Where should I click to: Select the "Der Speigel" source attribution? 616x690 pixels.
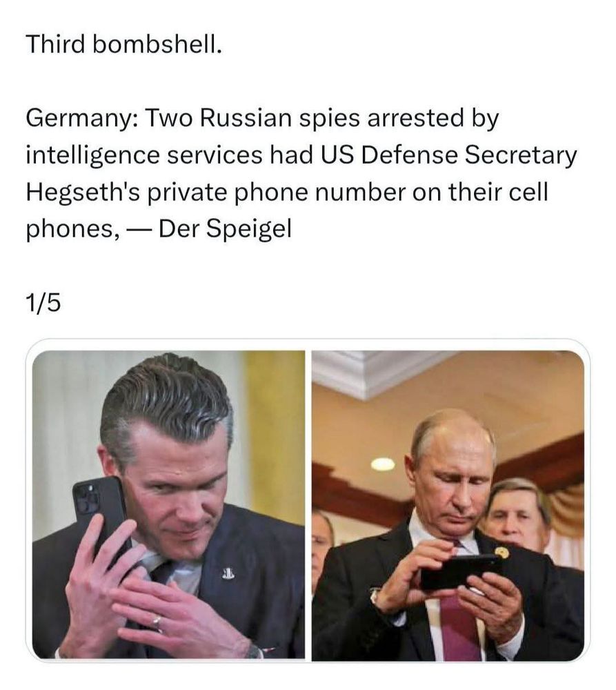226,229
